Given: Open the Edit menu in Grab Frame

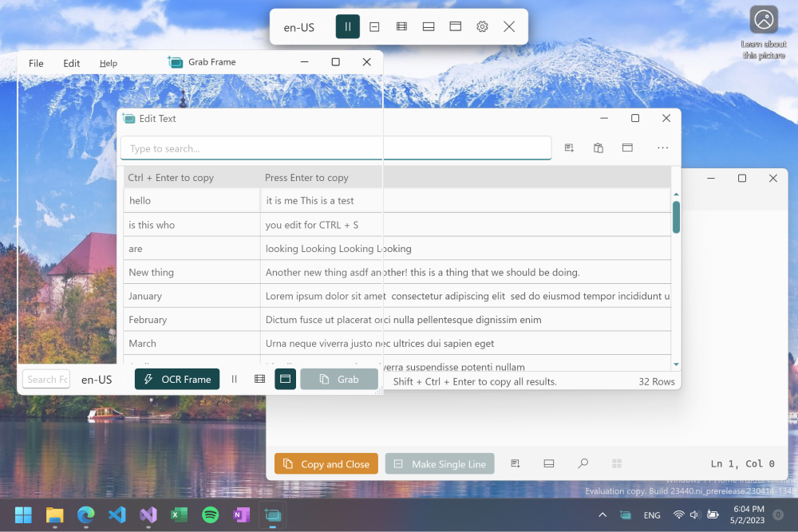Looking at the screenshot, I should click(x=71, y=62).
